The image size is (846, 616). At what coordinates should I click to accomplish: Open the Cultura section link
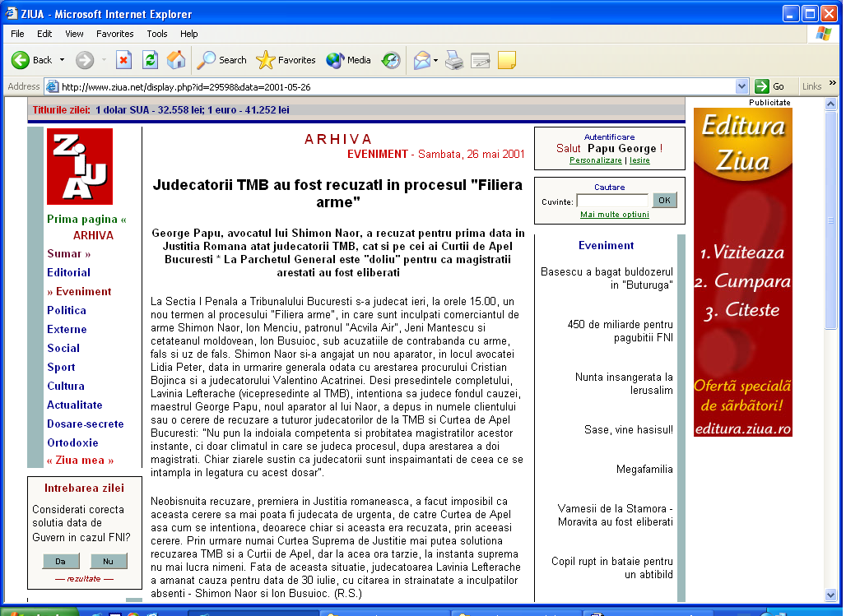pyautogui.click(x=66, y=386)
